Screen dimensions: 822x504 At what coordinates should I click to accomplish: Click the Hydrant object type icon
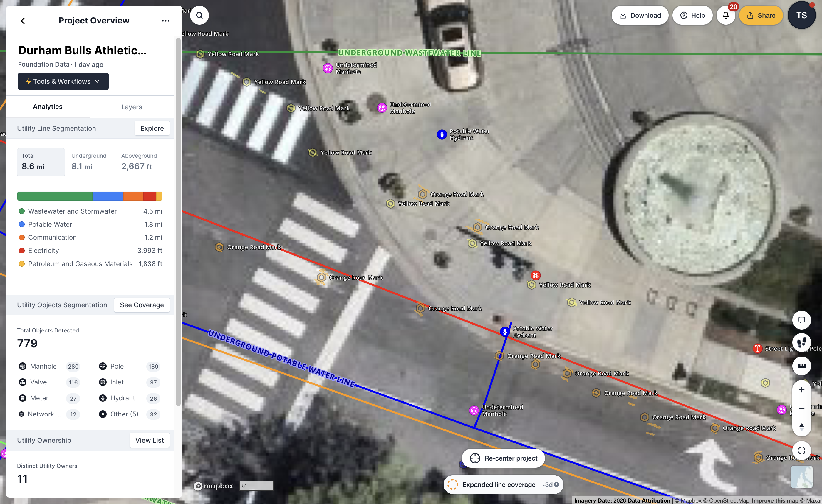[103, 398]
